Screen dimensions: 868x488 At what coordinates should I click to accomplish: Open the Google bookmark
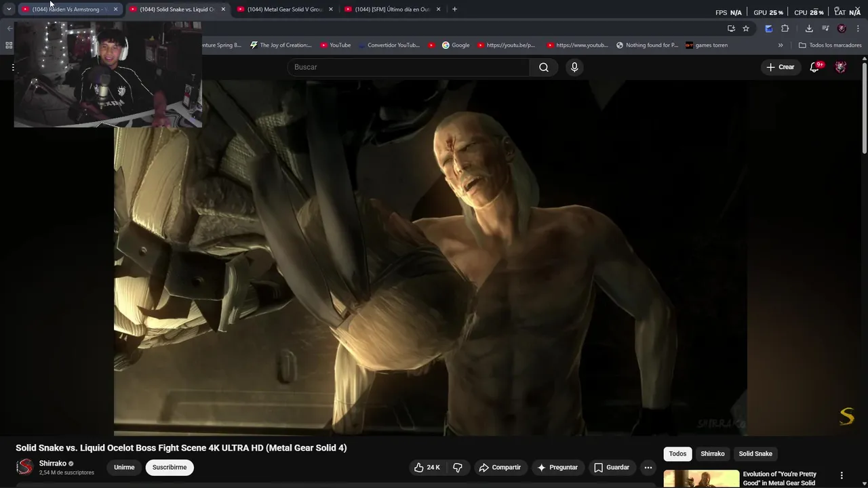point(456,45)
